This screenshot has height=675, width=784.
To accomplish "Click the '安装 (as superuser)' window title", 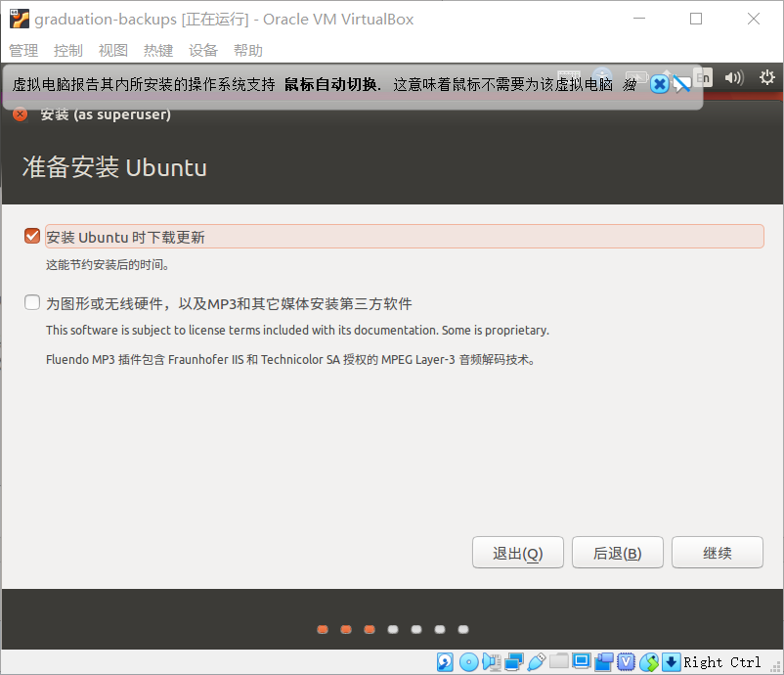I will pos(106,114).
